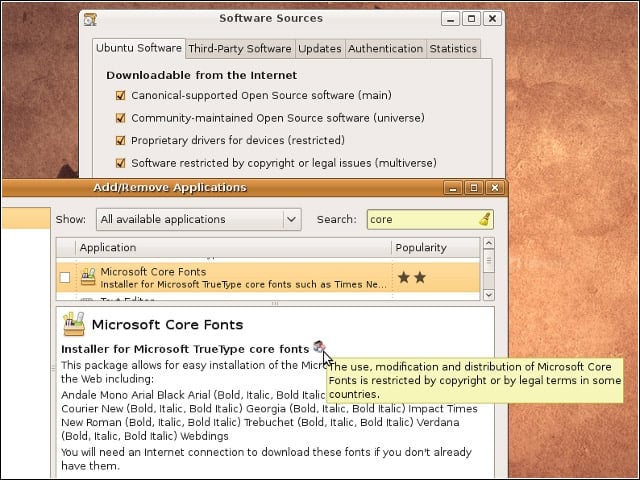Check the Microsoft Core Fonts install checkbox
This screenshot has width=640, height=480.
pos(65,278)
